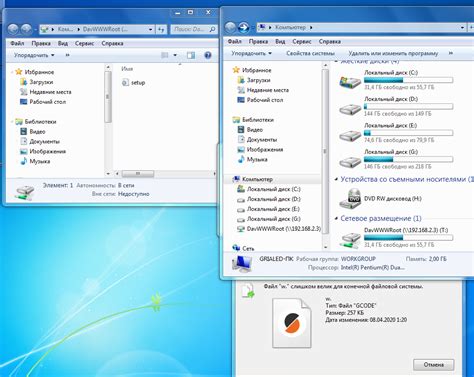Click the Отмена button in the file dialog
Image resolution: width=474 pixels, height=377 pixels.
pyautogui.click(x=434, y=365)
